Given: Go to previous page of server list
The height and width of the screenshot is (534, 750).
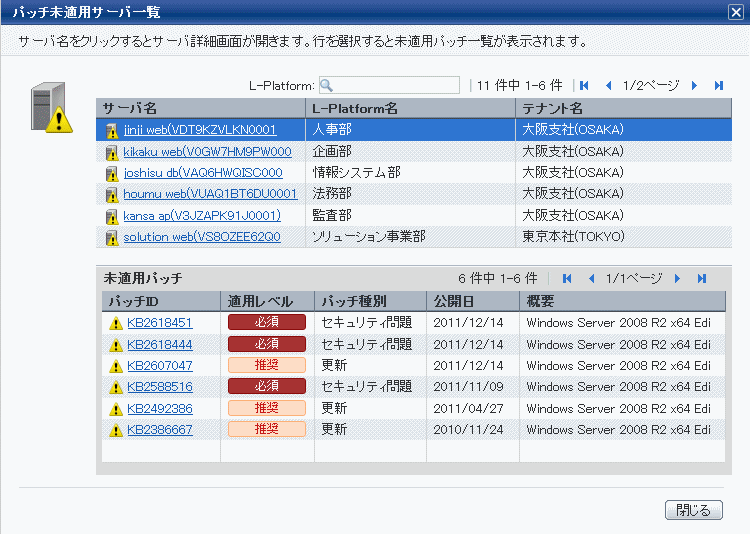Looking at the screenshot, I should (608, 86).
